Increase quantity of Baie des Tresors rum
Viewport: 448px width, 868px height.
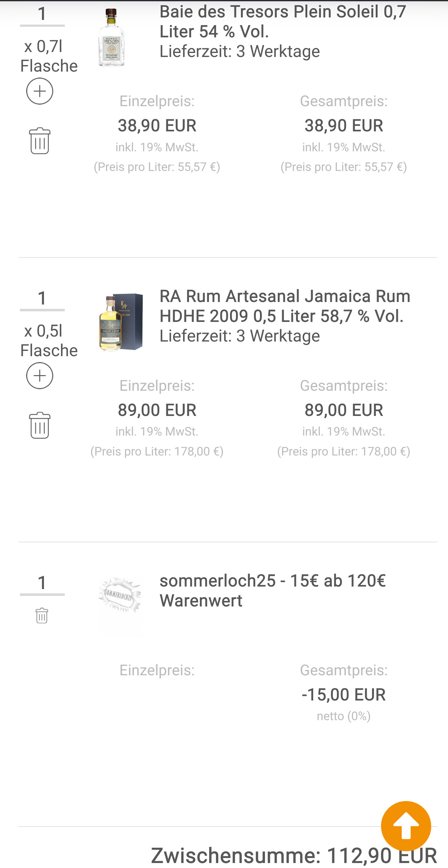click(x=40, y=91)
